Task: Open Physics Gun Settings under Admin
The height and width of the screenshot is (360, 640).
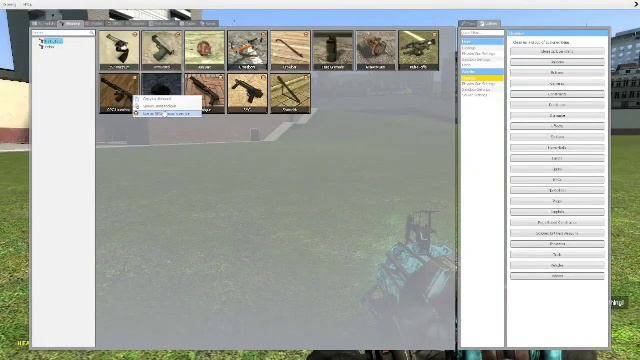Action: tap(482, 84)
